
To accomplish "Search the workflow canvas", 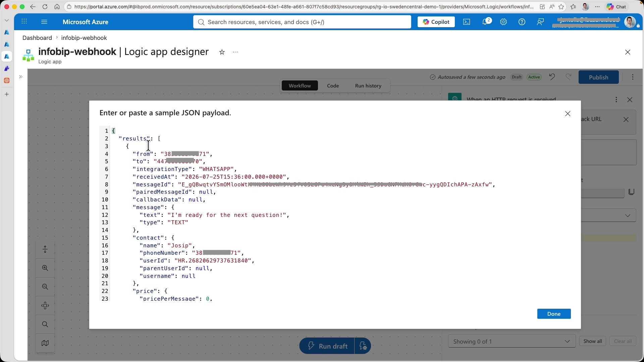I will 45,324.
